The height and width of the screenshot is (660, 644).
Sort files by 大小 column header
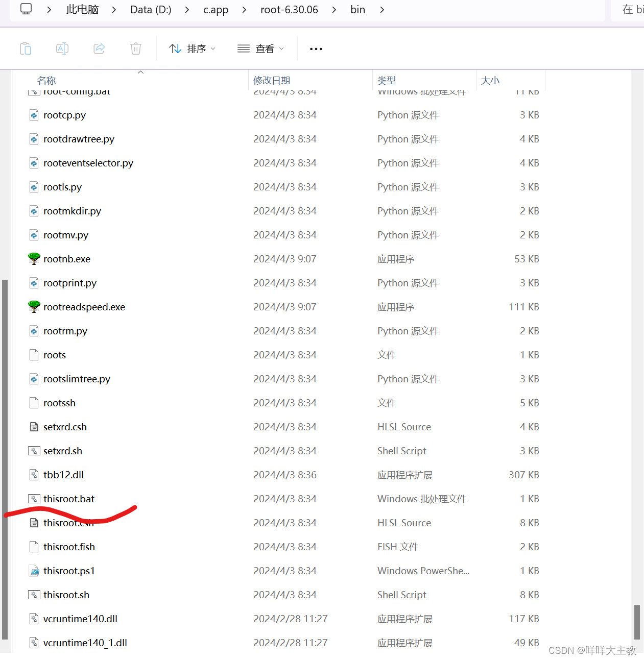(490, 80)
